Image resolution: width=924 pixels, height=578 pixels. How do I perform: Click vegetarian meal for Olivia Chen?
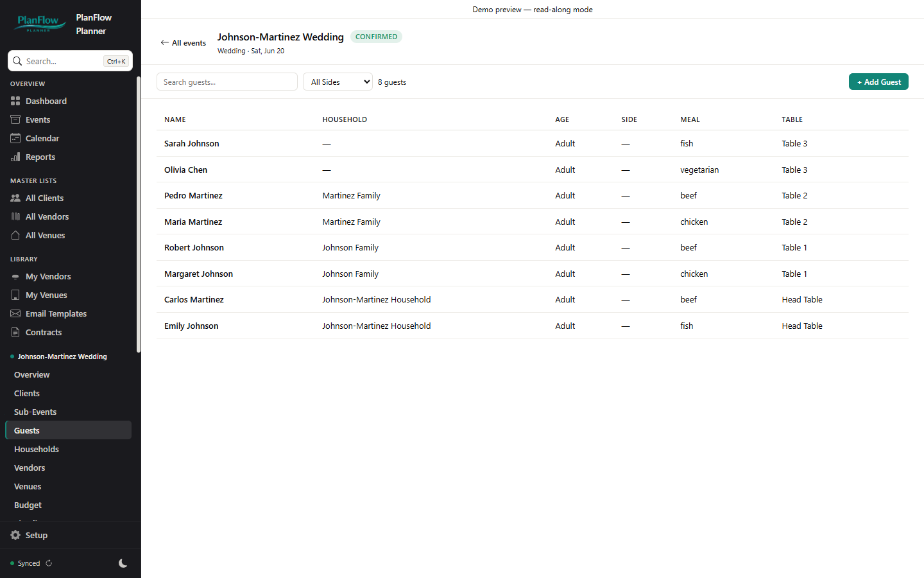(x=699, y=170)
